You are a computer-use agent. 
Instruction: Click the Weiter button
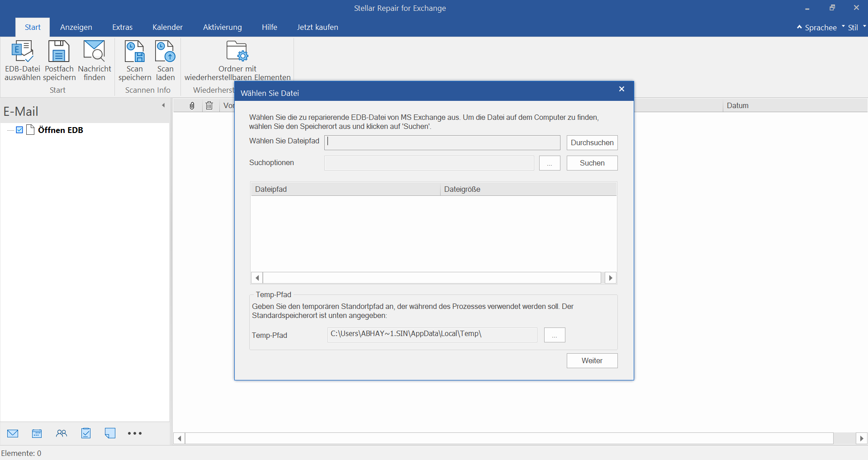click(592, 360)
